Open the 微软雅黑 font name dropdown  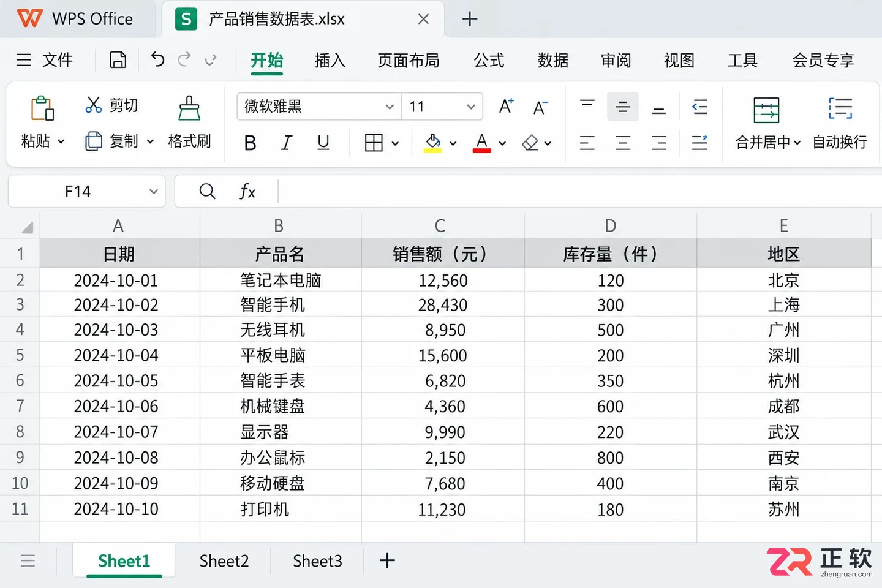pos(389,107)
